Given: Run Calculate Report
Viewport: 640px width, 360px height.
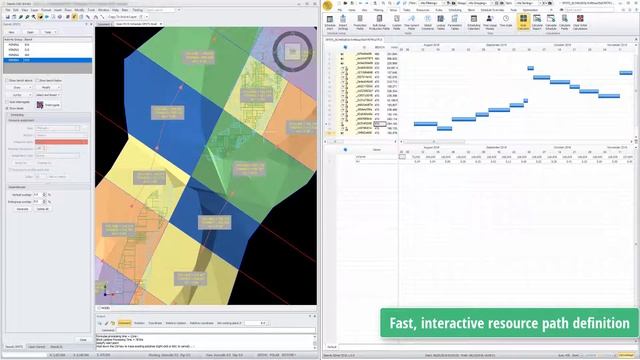Looking at the screenshot, I should click(537, 22).
